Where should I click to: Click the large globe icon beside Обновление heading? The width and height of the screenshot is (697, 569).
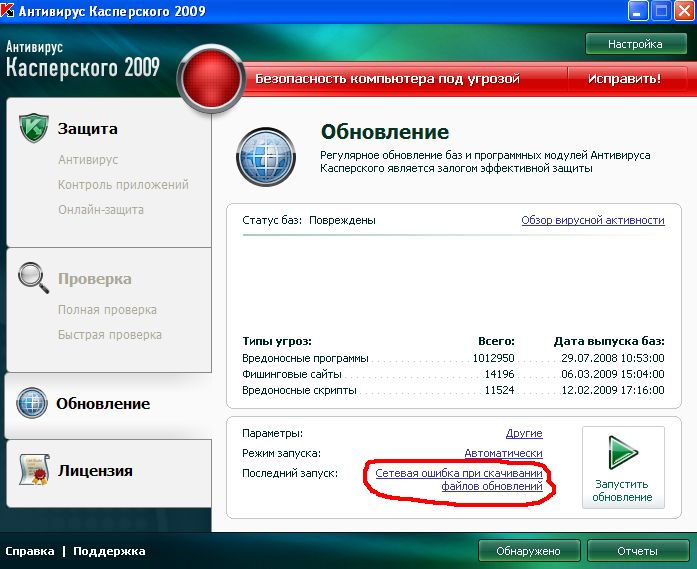click(266, 157)
